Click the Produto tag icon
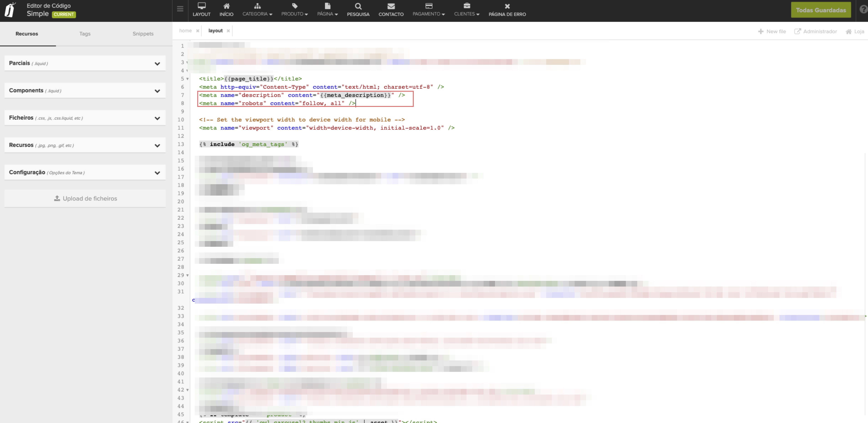 coord(295,6)
